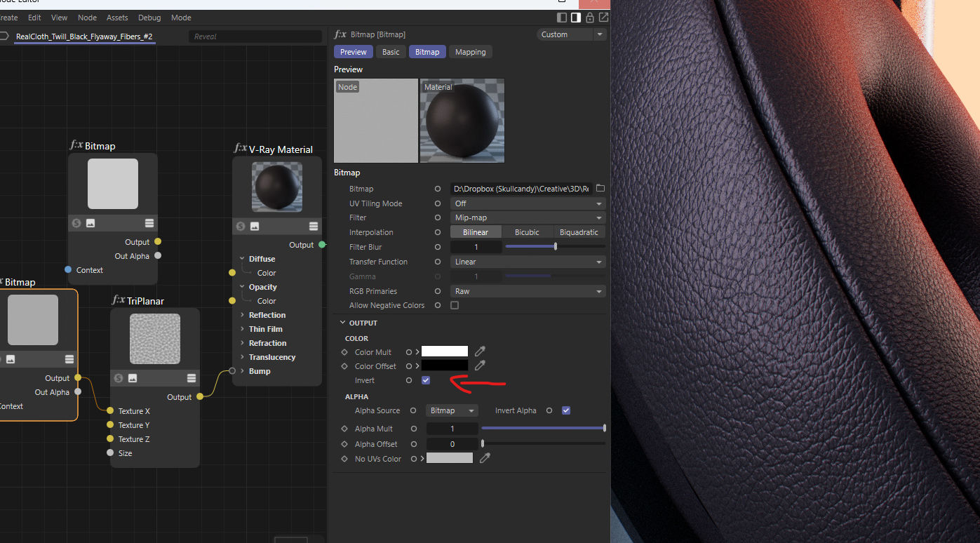Uncheck the Invert checkbox
Image resolution: width=980 pixels, height=543 pixels.
click(x=426, y=380)
